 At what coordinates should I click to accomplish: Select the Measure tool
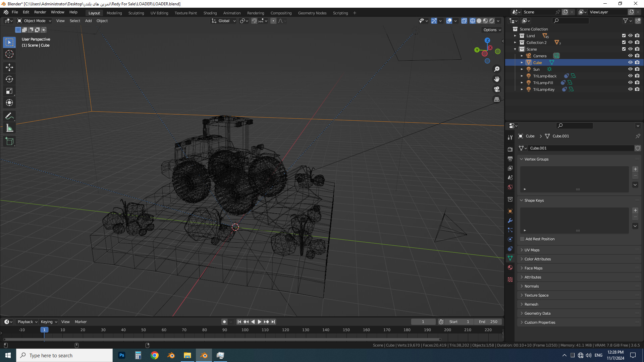tap(9, 128)
